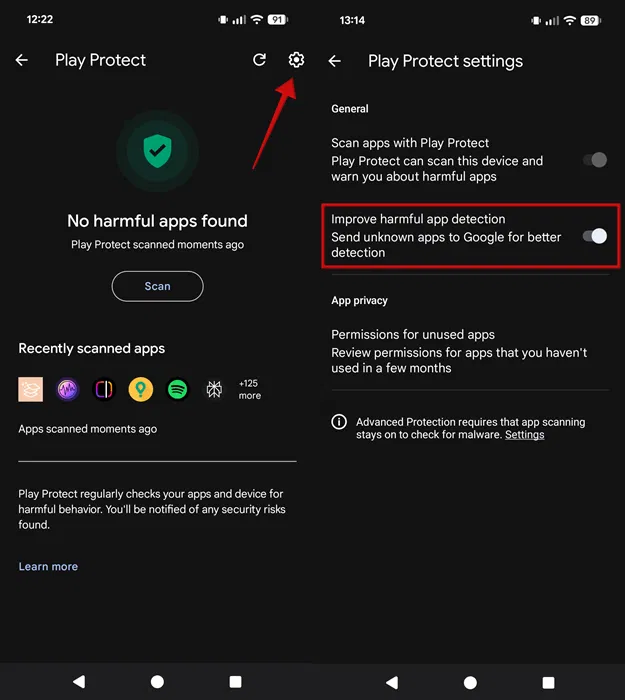Tap the first recently scanned app icon
The height and width of the screenshot is (700, 625).
click(x=31, y=389)
